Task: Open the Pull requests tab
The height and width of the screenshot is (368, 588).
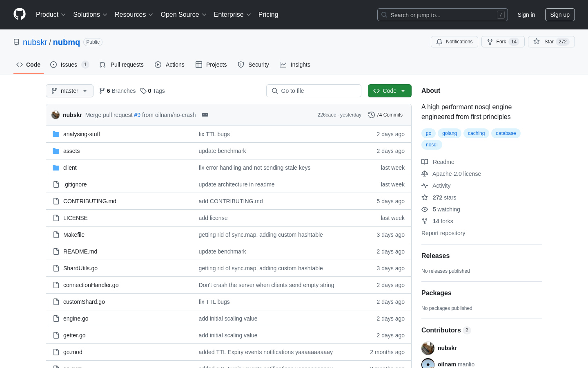Action: click(122, 65)
